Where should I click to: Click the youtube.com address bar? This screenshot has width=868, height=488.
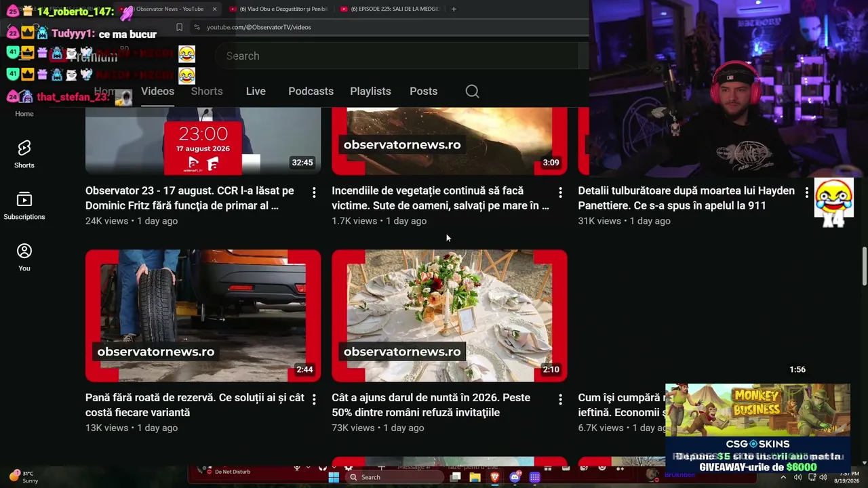pyautogui.click(x=390, y=27)
